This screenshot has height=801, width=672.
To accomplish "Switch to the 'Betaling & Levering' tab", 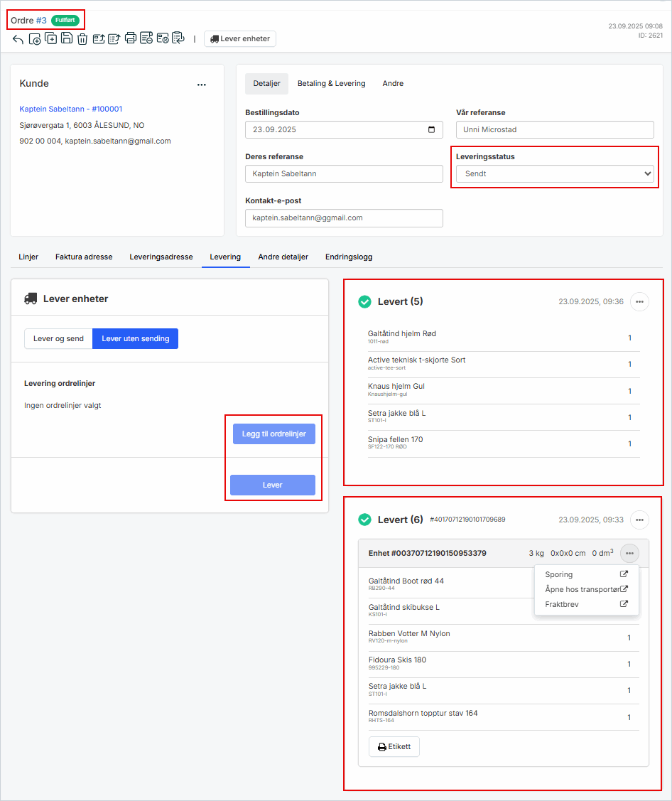I will 331,84.
